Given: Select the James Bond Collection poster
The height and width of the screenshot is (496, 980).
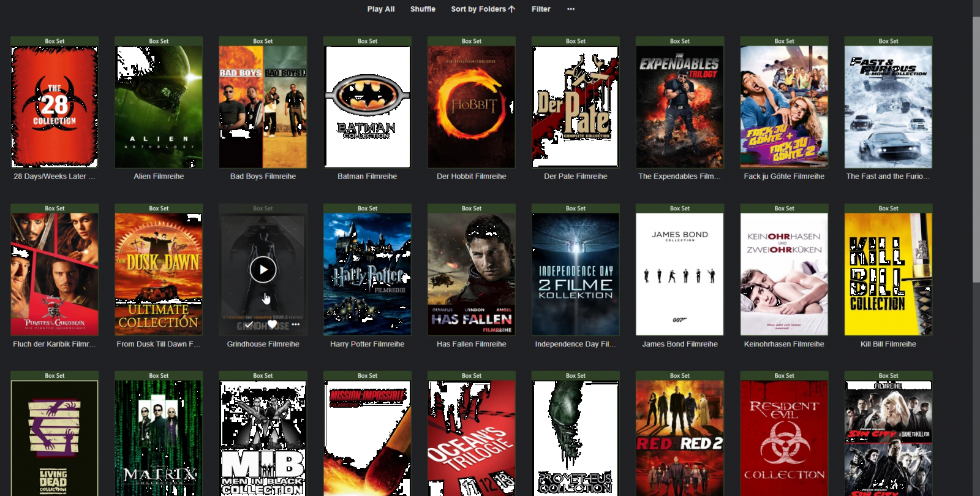Looking at the screenshot, I should tap(680, 274).
